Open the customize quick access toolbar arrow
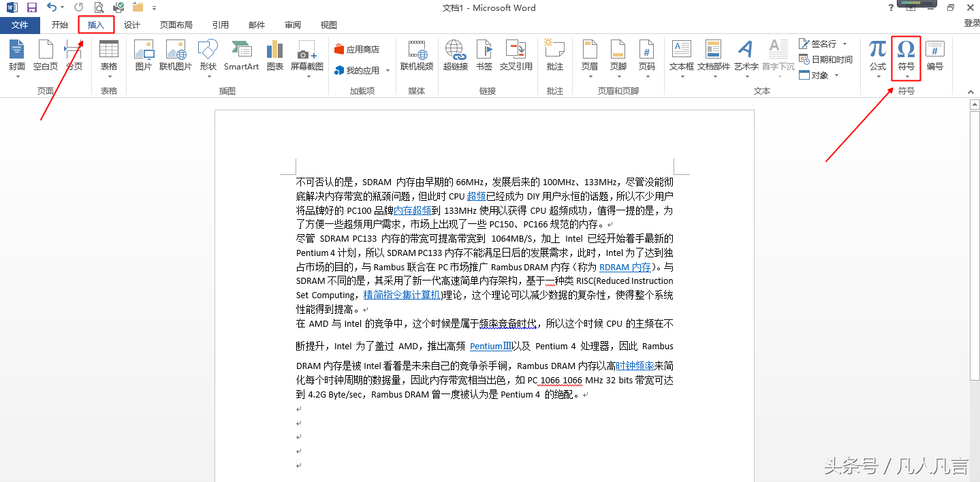The height and width of the screenshot is (482, 980). pos(155,7)
